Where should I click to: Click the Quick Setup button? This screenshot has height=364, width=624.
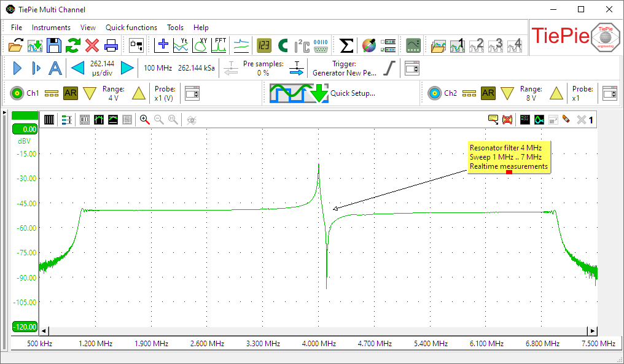(x=353, y=93)
